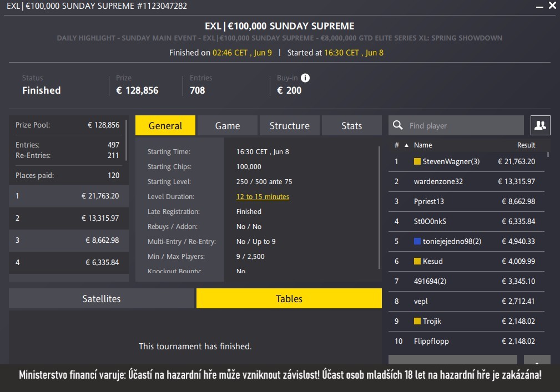The image size is (560, 392).
Task: Click first place prize row € 21,763.20
Action: coord(68,196)
